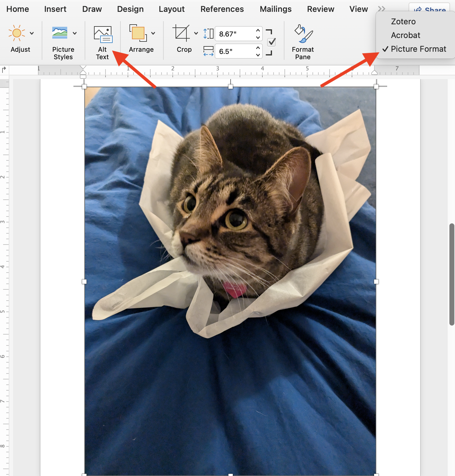The image size is (455, 476).
Task: Choose Zotero from the overflow menu
Action: click(403, 21)
